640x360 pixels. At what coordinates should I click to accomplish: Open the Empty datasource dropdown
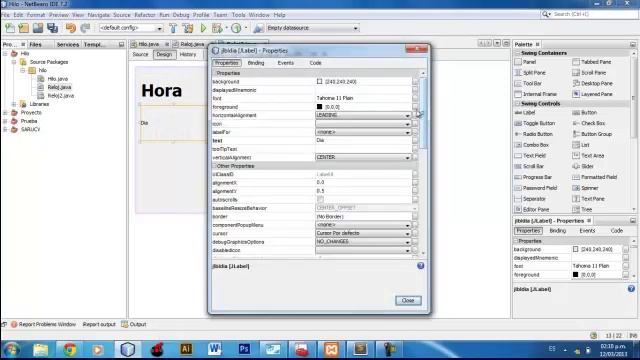356,28
